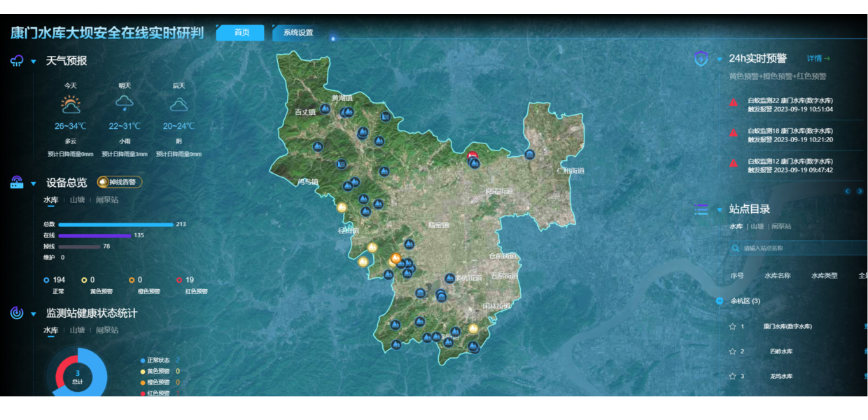Open the 详情 link for alerts
The width and height of the screenshot is (868, 420).
coord(818,59)
